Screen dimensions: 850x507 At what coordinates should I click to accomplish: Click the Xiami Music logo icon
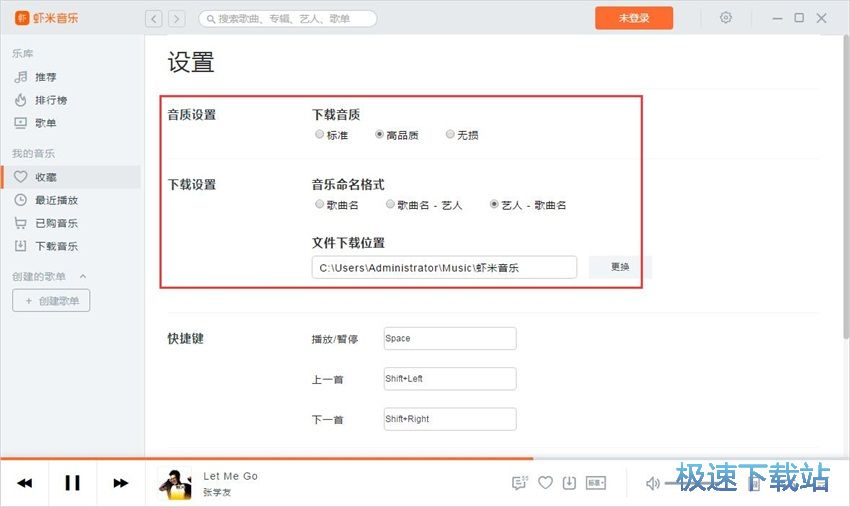(22, 18)
